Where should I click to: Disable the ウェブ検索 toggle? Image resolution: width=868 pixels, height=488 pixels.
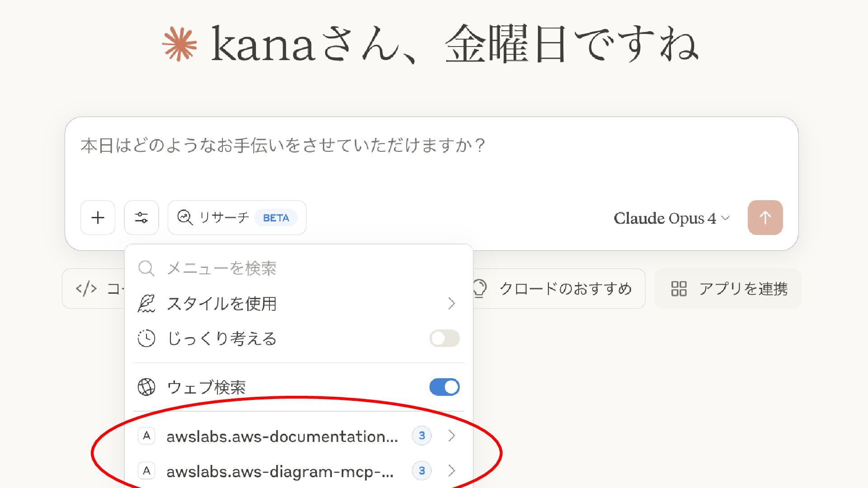coord(444,387)
